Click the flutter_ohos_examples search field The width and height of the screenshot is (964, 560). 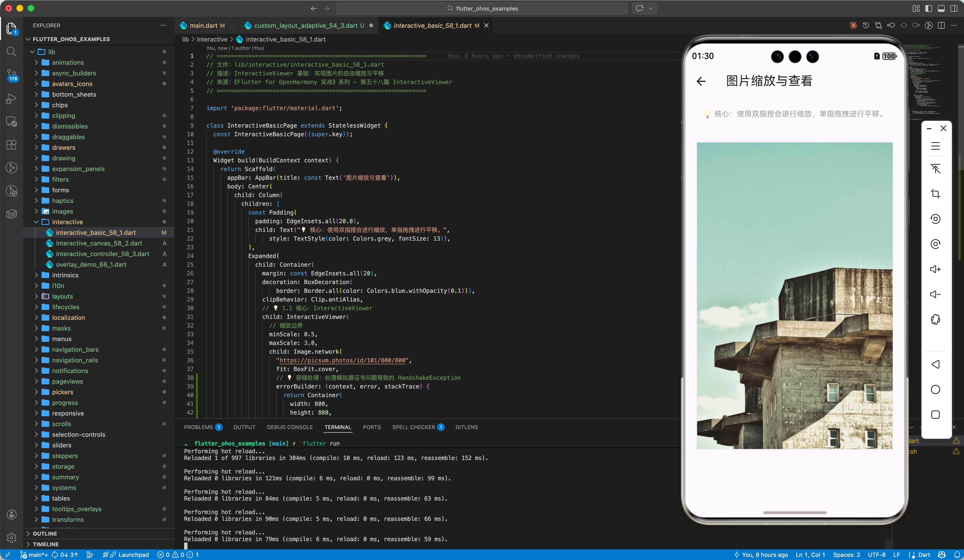pos(482,8)
